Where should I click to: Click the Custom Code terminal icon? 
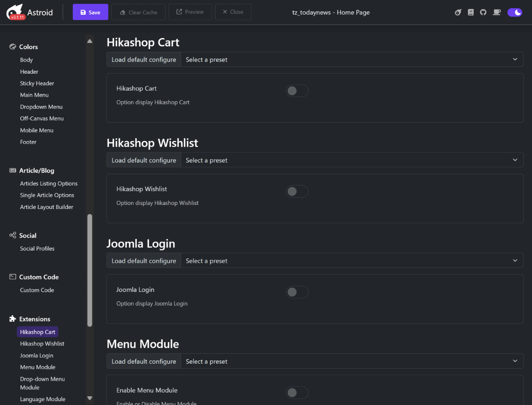13,277
